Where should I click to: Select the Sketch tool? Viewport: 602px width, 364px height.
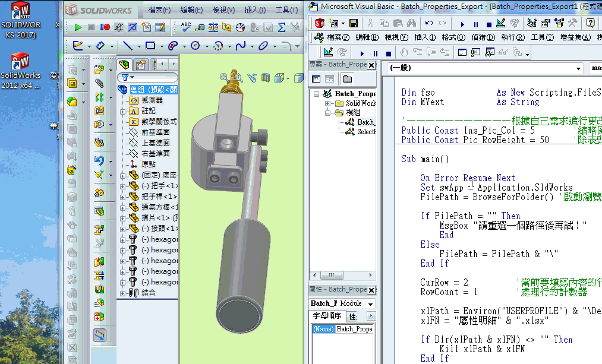tap(78, 46)
